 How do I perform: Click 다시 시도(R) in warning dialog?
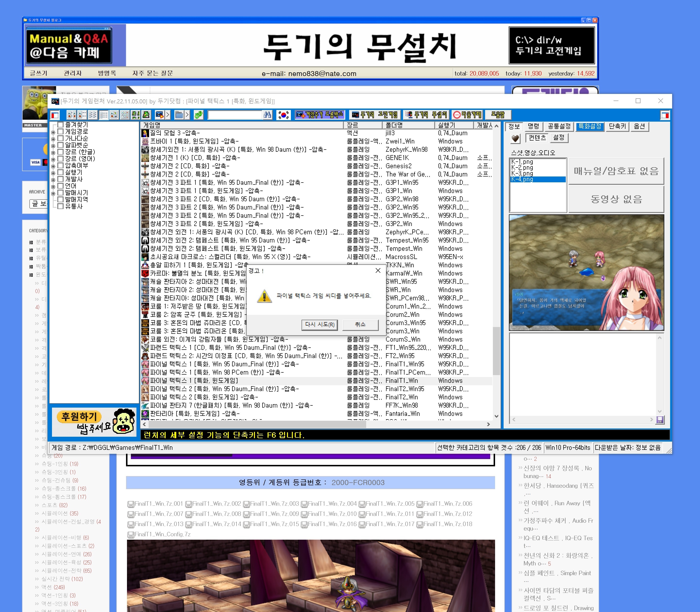(320, 324)
